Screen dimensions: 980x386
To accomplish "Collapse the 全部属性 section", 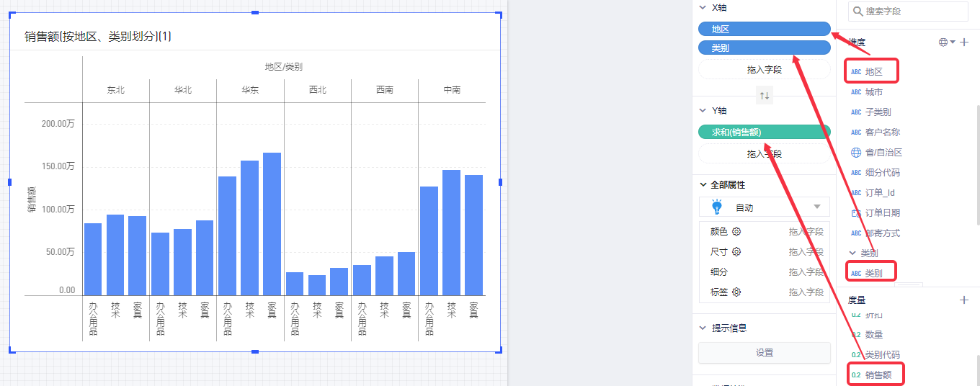I will coord(703,185).
